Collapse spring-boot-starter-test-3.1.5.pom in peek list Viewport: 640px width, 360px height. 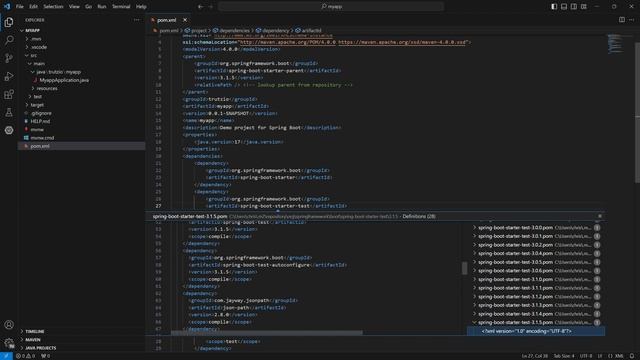(474, 322)
